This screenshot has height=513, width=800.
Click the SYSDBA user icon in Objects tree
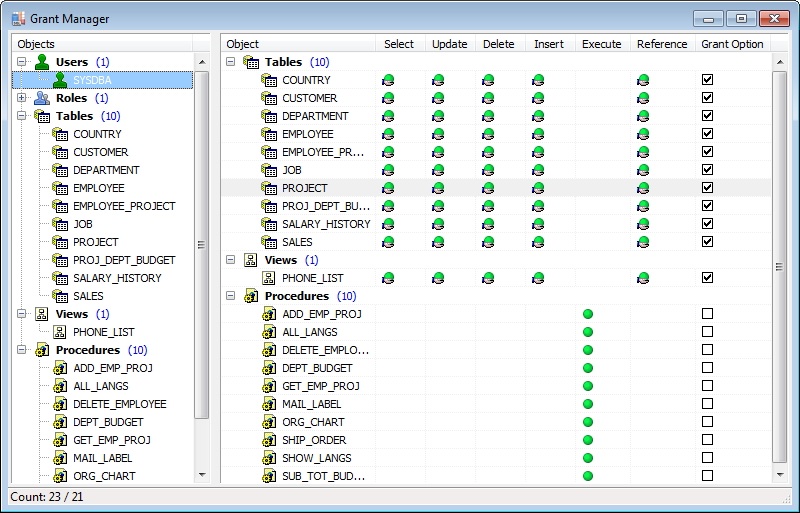pos(60,80)
